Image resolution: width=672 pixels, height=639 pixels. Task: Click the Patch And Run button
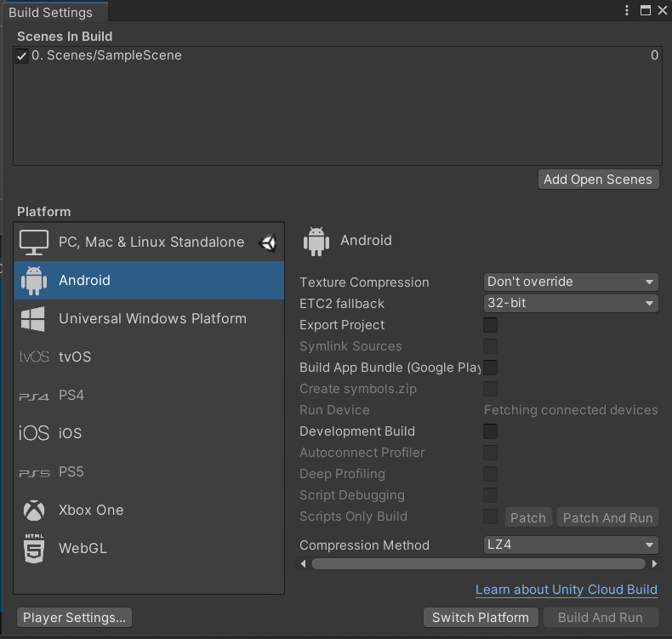[607, 517]
